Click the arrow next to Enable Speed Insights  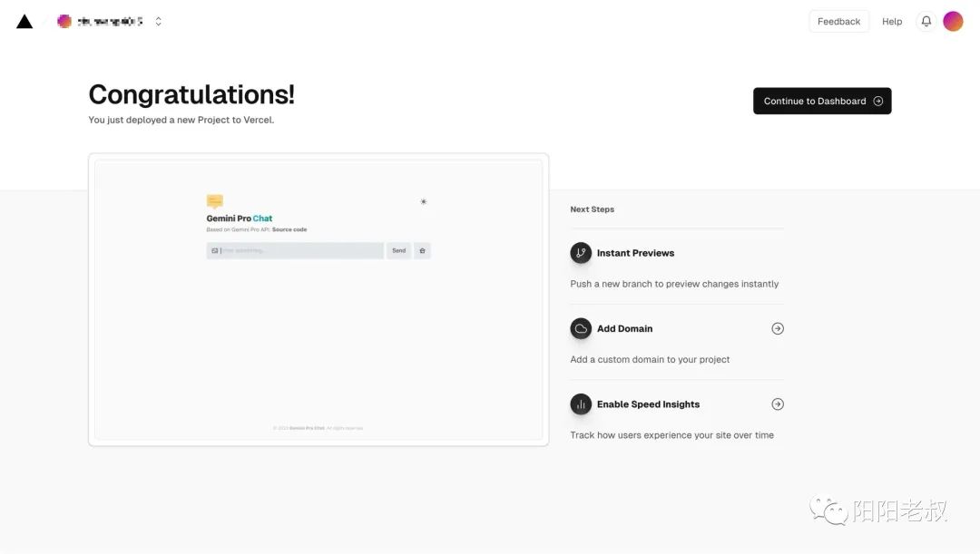coord(778,404)
